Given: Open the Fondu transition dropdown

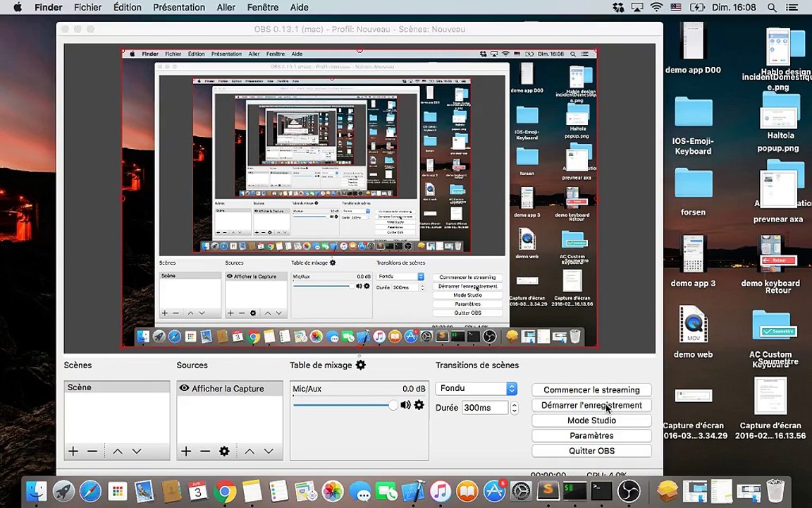Looking at the screenshot, I should (476, 388).
